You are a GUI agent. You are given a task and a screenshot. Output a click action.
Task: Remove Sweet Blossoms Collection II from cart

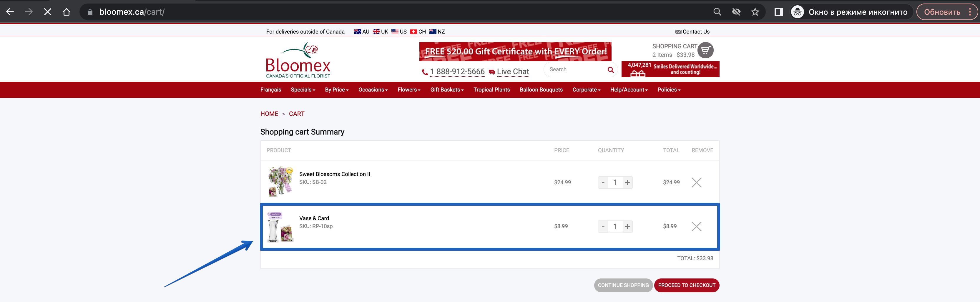pyautogui.click(x=696, y=182)
